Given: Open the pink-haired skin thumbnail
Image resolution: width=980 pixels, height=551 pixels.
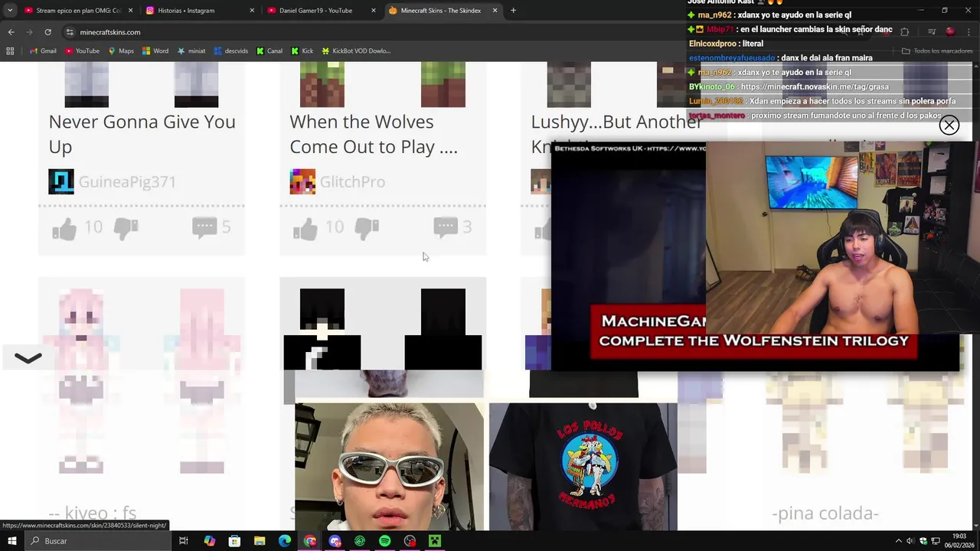Looking at the screenshot, I should [142, 381].
